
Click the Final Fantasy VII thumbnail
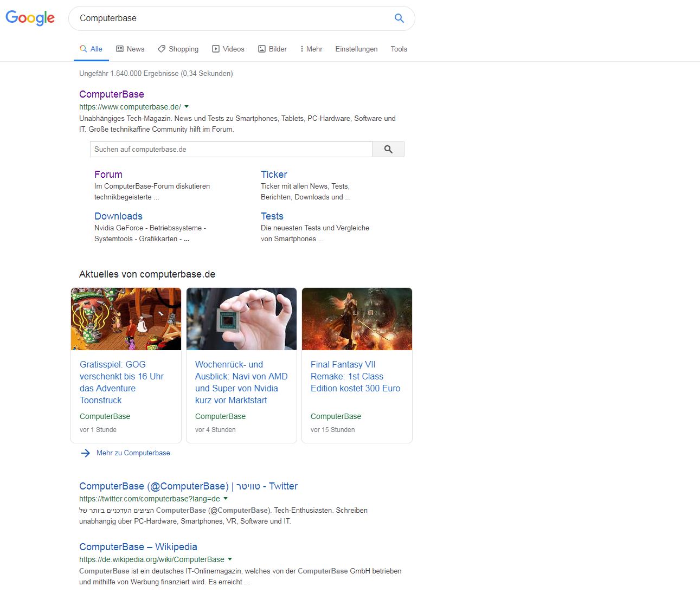click(357, 319)
